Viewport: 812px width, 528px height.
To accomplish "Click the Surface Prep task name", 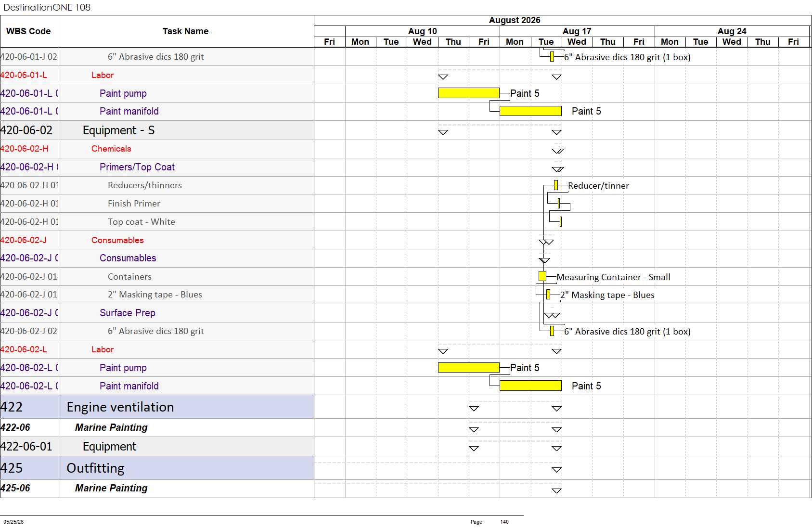I will point(128,313).
